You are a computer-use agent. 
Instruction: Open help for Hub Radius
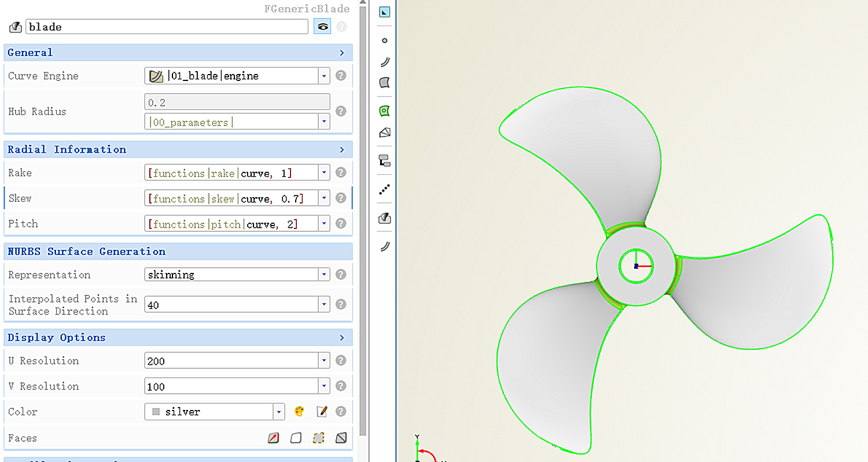341,112
